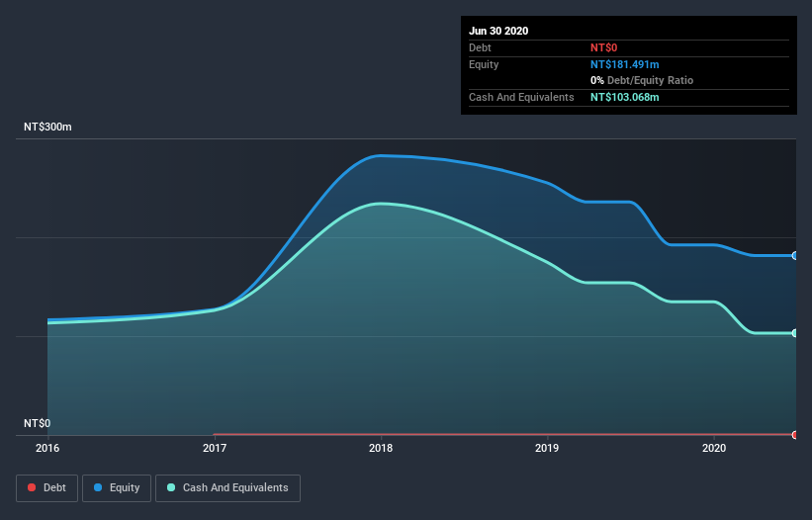Click the Jun 30 2020 tooltip date
Image resolution: width=812 pixels, height=520 pixels.
pos(498,31)
